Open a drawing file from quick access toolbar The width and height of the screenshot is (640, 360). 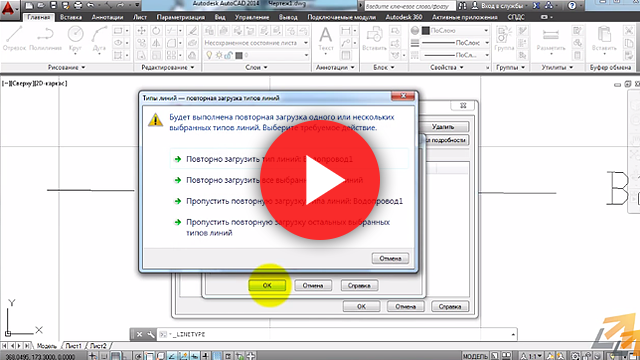pos(41,6)
